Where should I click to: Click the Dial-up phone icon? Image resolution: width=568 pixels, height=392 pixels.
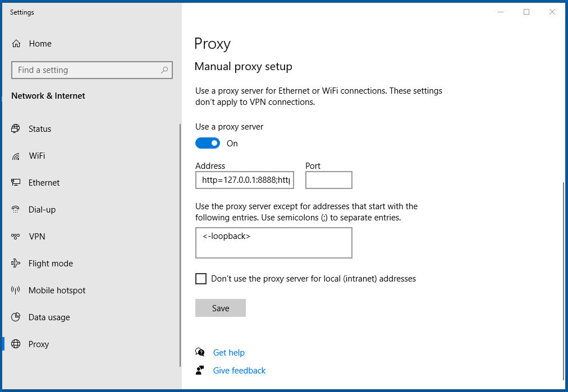click(16, 210)
